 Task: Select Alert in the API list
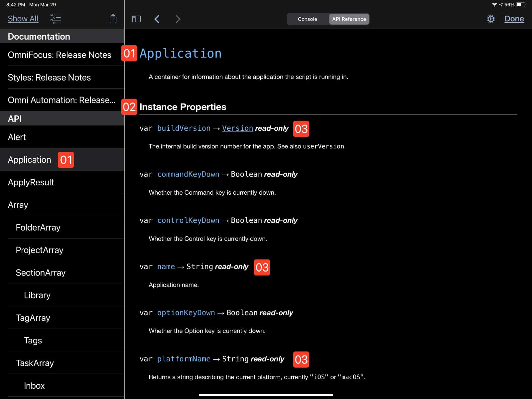point(62,137)
